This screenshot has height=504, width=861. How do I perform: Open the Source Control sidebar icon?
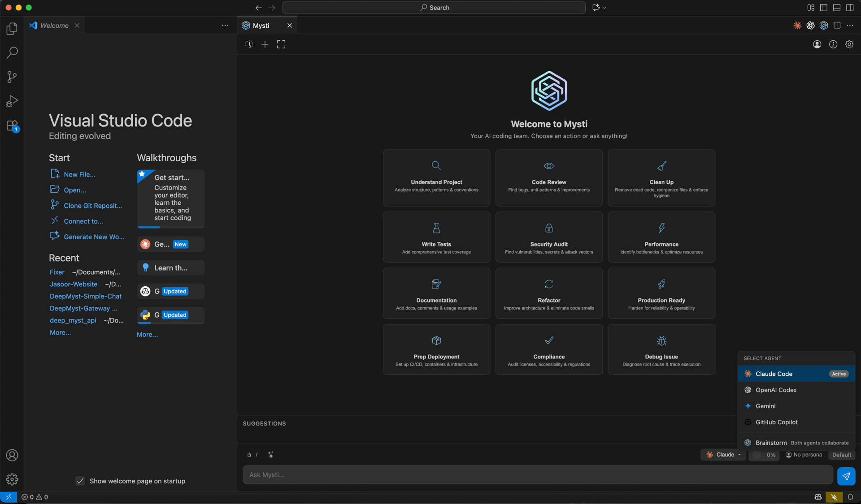click(x=12, y=77)
